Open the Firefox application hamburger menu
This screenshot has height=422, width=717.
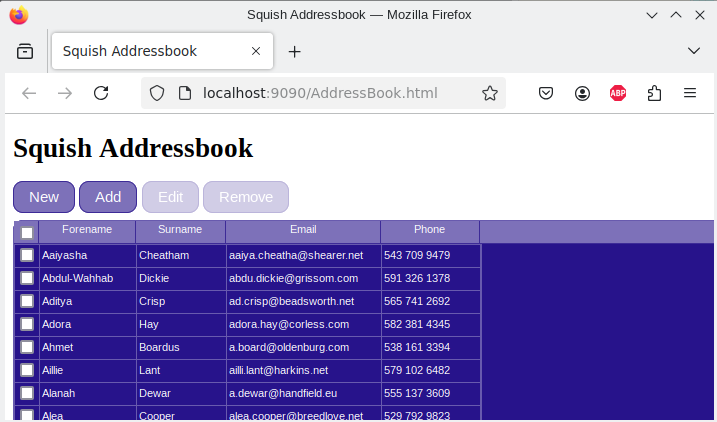[690, 93]
